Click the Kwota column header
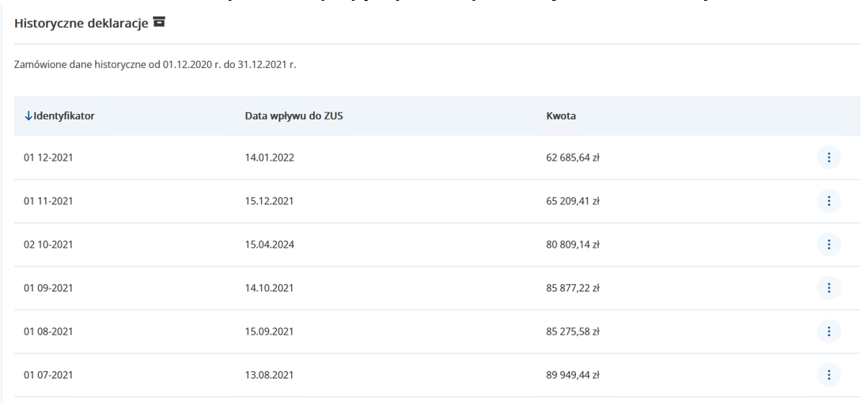 pos(561,115)
